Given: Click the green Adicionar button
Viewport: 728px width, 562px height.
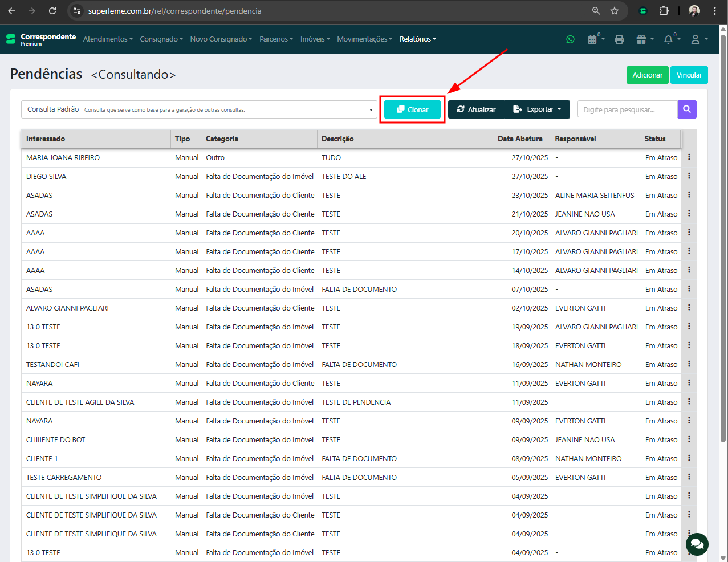Looking at the screenshot, I should click(647, 75).
